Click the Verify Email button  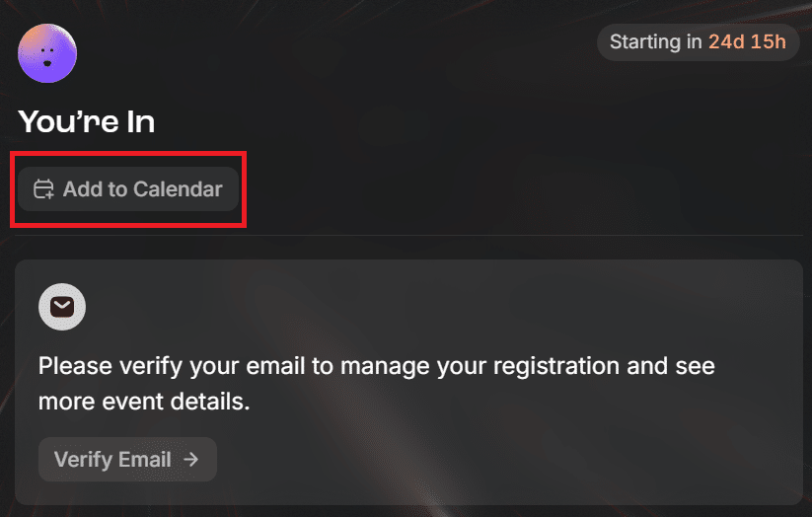127,459
